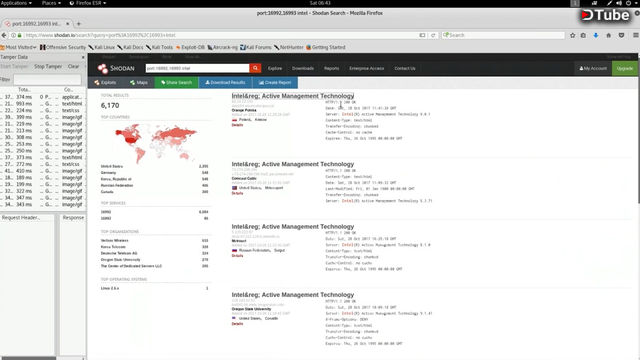The height and width of the screenshot is (360, 640).
Task: Open Details link for Comcast Cable result
Action: tap(237, 193)
